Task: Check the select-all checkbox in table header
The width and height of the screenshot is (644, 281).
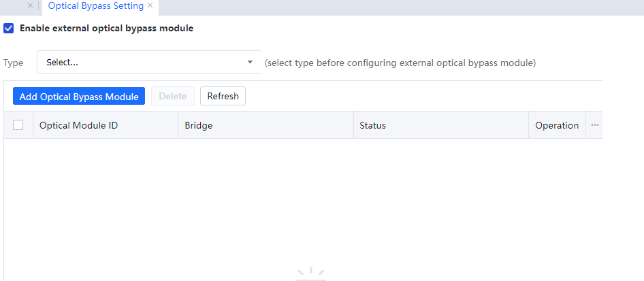Action: pos(18,125)
